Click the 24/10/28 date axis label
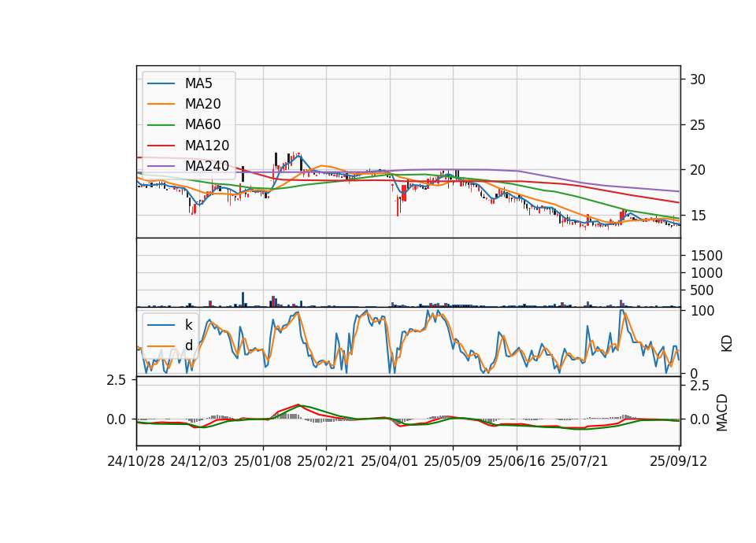Screen dimensions: 756x543 [x=136, y=461]
